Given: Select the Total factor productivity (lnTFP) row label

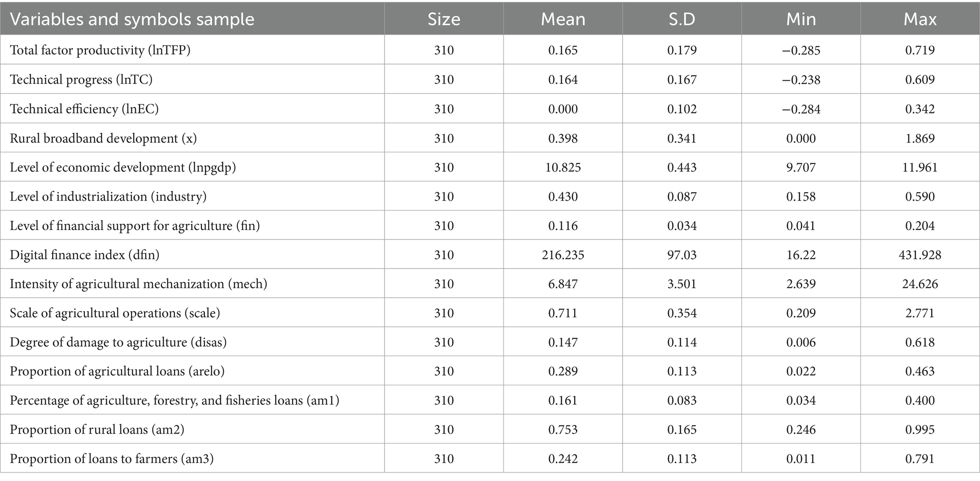Looking at the screenshot, I should (100, 50).
